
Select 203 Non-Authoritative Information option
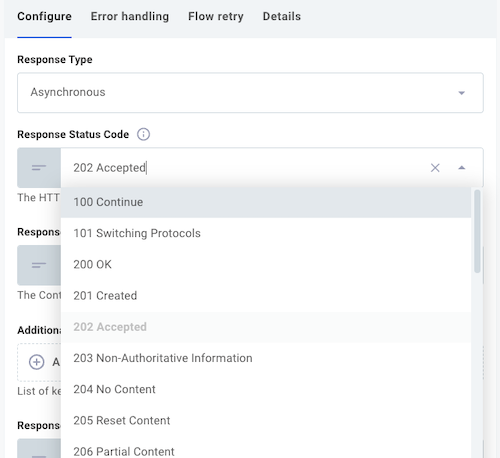point(266,358)
